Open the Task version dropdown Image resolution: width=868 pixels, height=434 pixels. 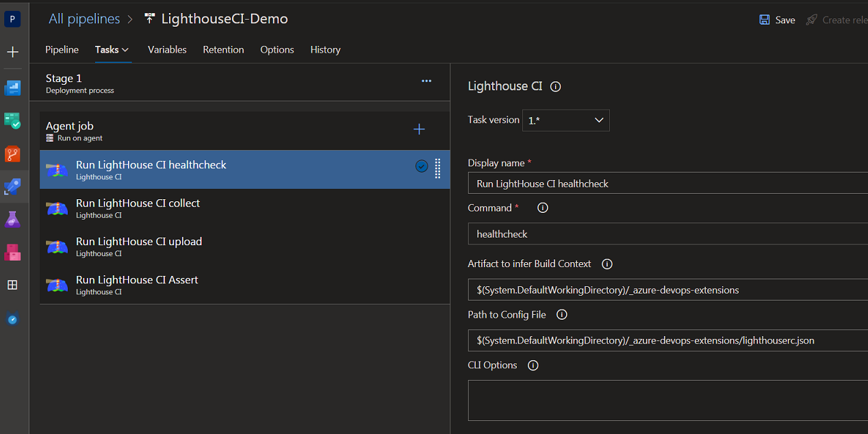pos(565,120)
